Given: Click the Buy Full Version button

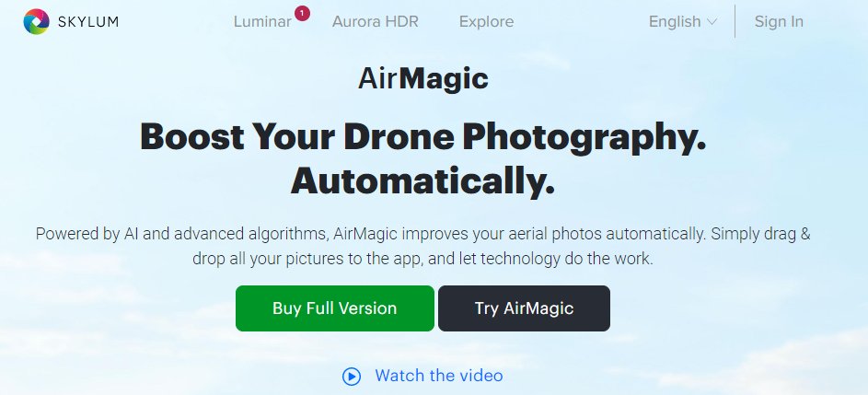Looking at the screenshot, I should 335,308.
